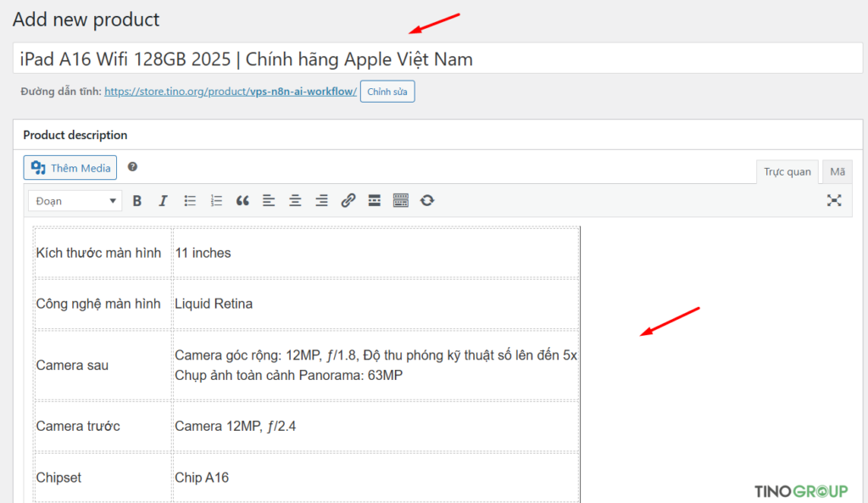Align text right
This screenshot has height=503, width=868.
tap(321, 200)
